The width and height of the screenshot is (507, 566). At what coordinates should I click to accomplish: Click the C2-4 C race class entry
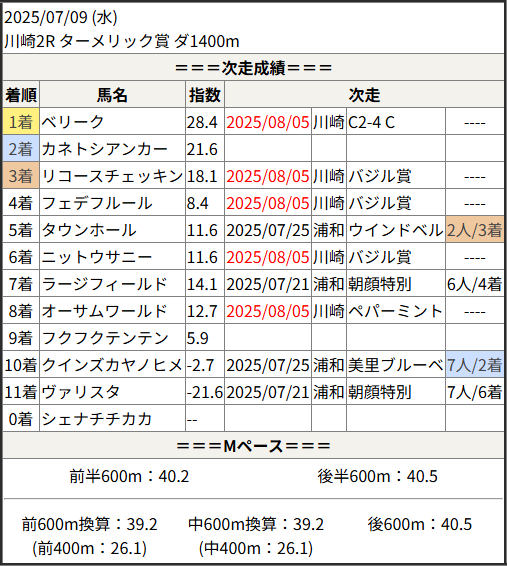(371, 122)
